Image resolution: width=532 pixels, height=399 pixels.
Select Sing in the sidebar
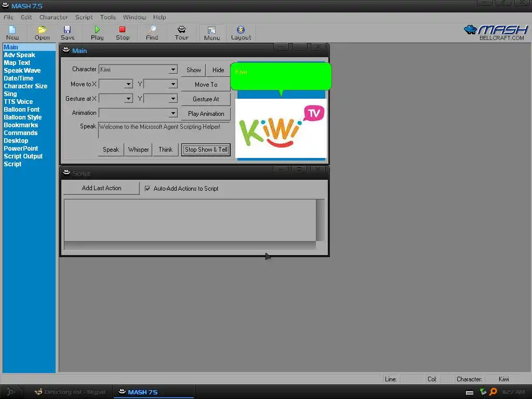10,94
